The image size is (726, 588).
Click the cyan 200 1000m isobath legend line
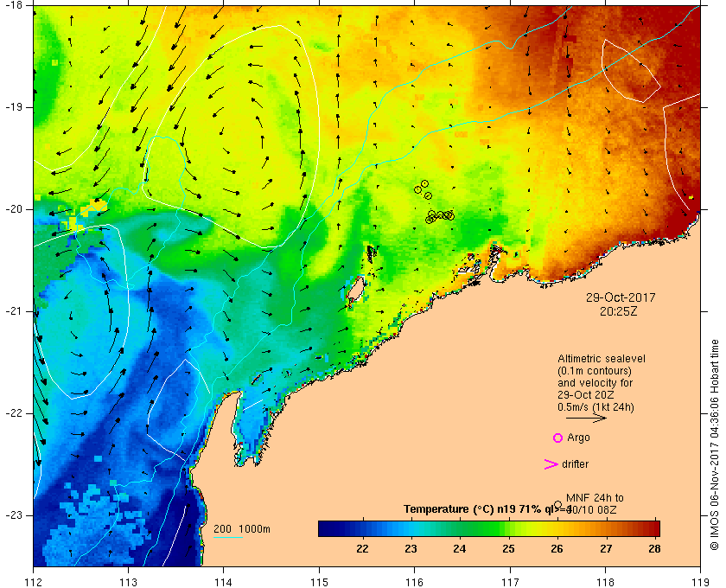tap(228, 538)
